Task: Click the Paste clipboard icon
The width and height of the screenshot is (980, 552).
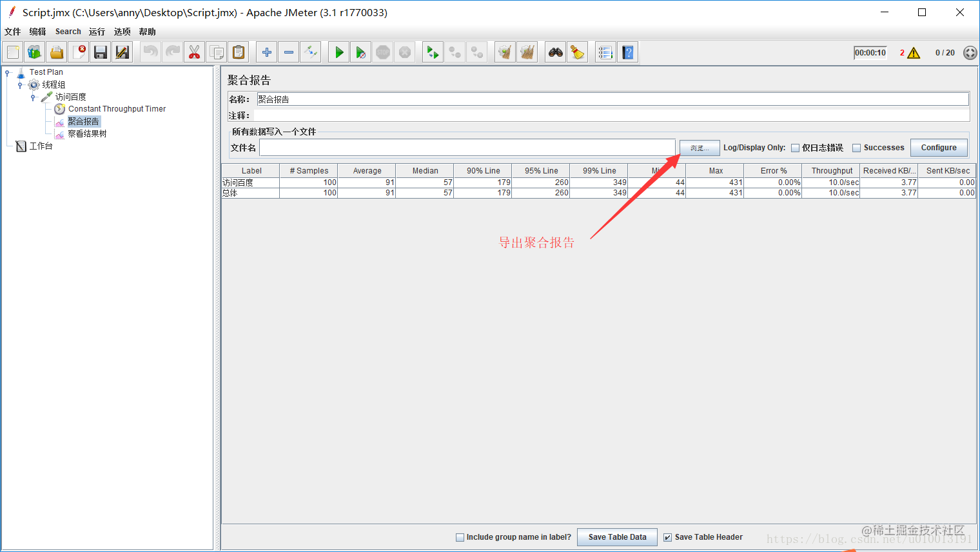Action: [x=239, y=52]
